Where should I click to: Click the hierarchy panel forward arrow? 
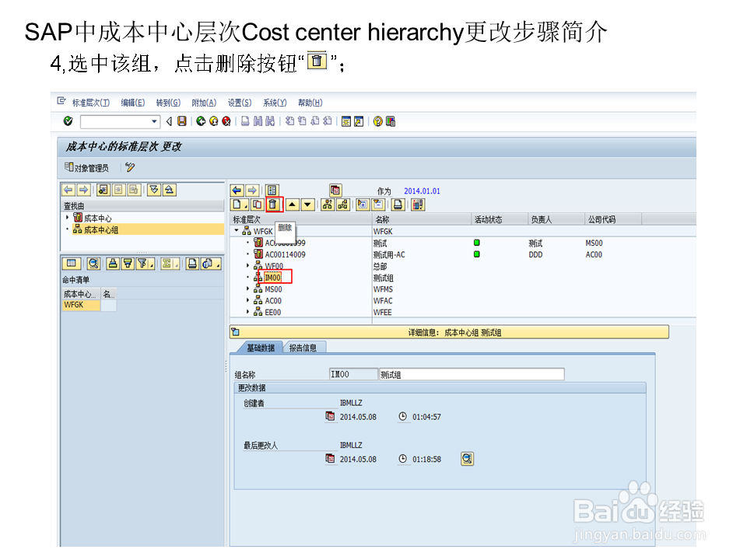coord(252,191)
